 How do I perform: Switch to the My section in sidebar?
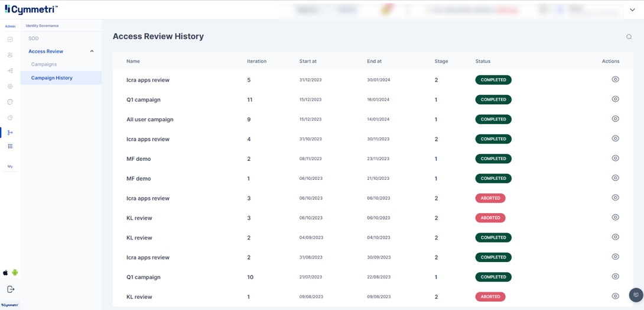tap(10, 167)
